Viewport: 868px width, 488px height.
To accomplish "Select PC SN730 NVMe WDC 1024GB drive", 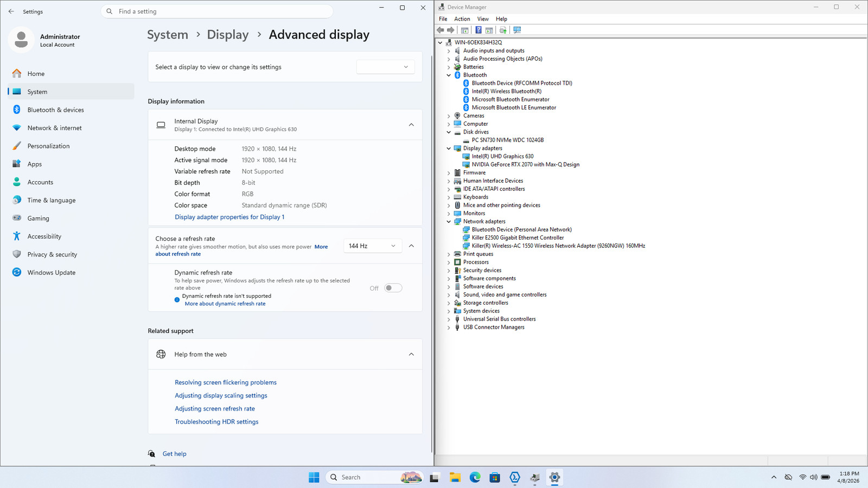I will tap(507, 140).
